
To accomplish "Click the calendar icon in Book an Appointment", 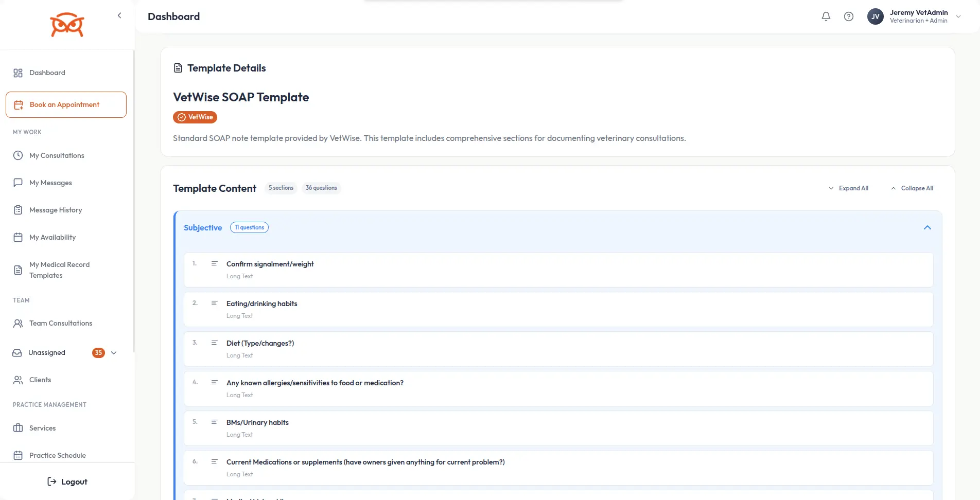I will (x=19, y=105).
